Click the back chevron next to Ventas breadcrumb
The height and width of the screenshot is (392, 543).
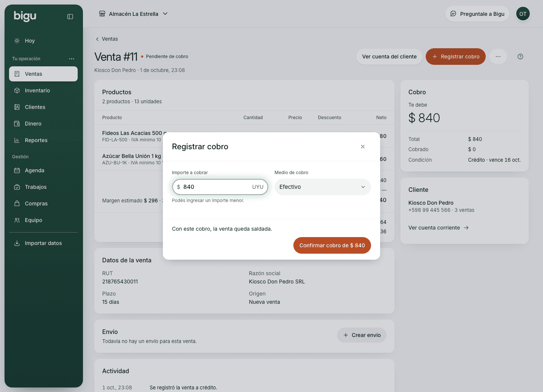(97, 39)
